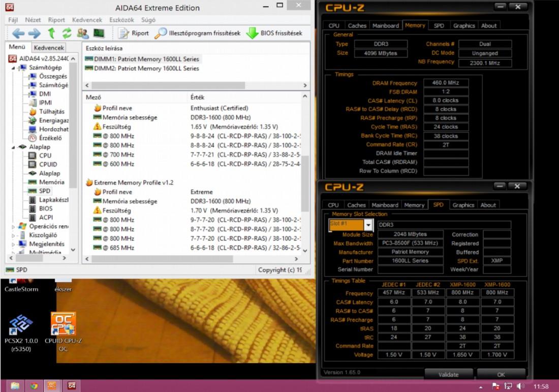Screen dimensions: 559x392
Task: Open the Caches tab in upper CPU-Z
Action: click(x=357, y=26)
